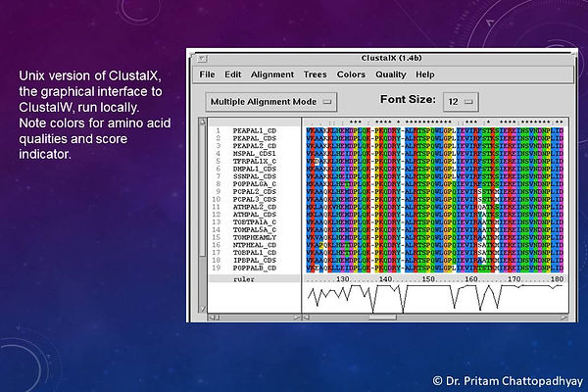This screenshot has width=588, height=392.
Task: Select sequence DMPAL1_CDS
Action: pos(254,169)
